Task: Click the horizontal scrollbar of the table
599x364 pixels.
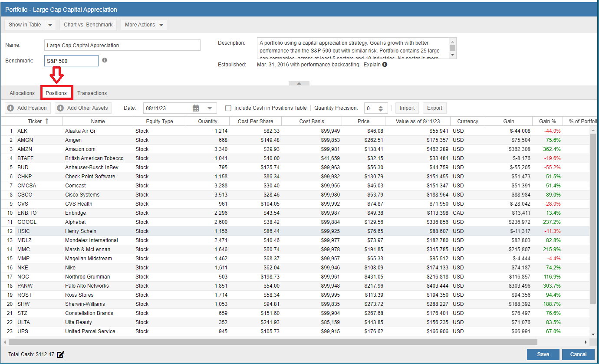Action: (273, 342)
